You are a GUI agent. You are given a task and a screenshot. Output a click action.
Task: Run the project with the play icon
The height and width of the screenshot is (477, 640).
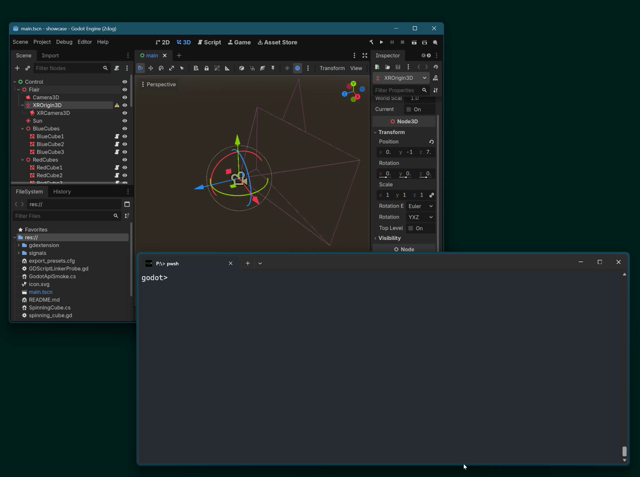(x=382, y=42)
